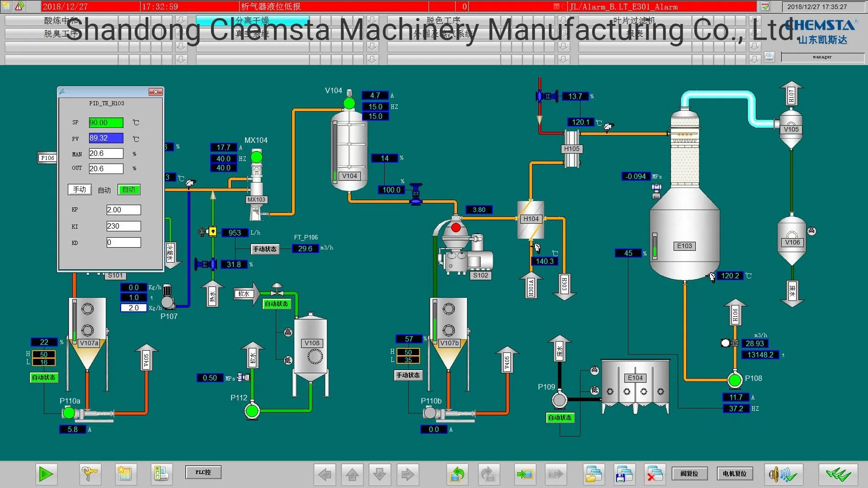
Task: Open the highlighted 分离干燥 process tab
Action: pos(252,20)
